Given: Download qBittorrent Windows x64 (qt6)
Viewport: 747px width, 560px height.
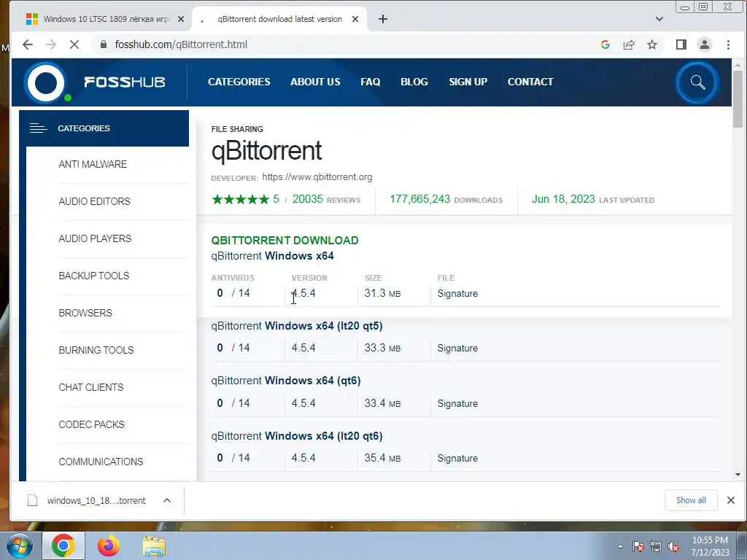Looking at the screenshot, I should (x=286, y=381).
